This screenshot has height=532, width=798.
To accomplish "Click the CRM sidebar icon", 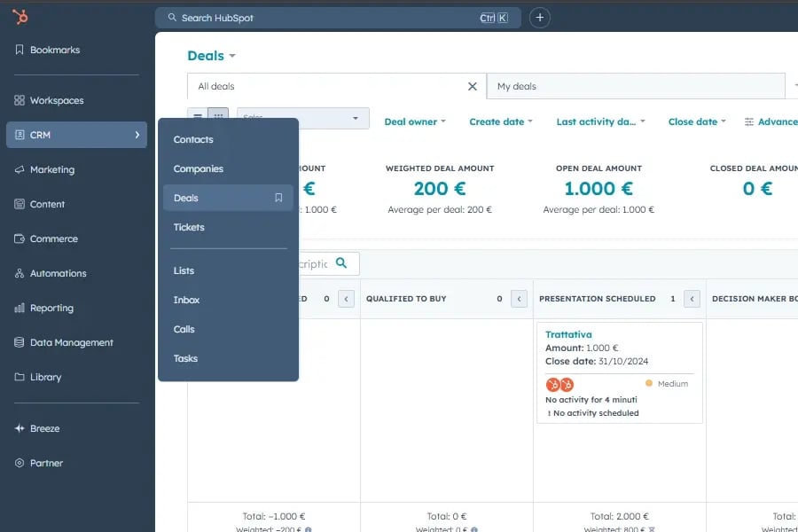I will click(x=20, y=135).
